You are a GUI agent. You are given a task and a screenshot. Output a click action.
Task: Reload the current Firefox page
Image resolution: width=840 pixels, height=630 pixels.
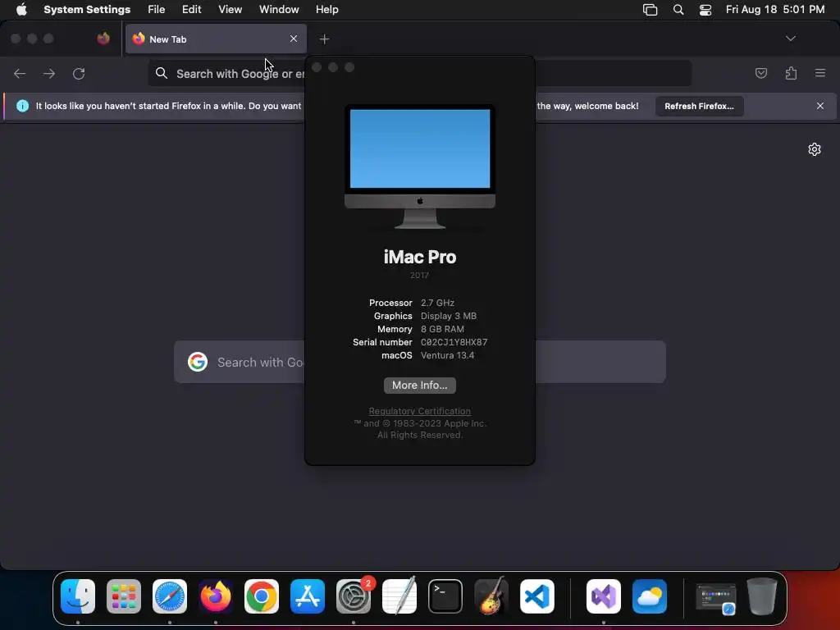coord(79,73)
